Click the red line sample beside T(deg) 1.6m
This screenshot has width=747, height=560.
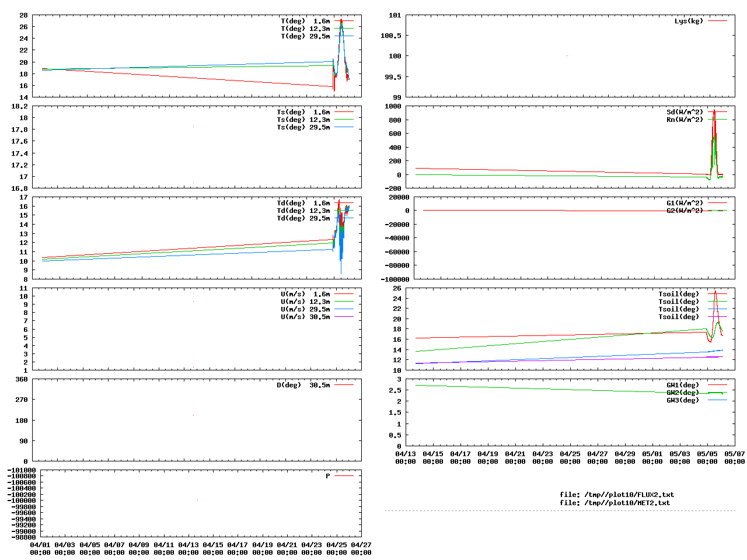tap(344, 21)
